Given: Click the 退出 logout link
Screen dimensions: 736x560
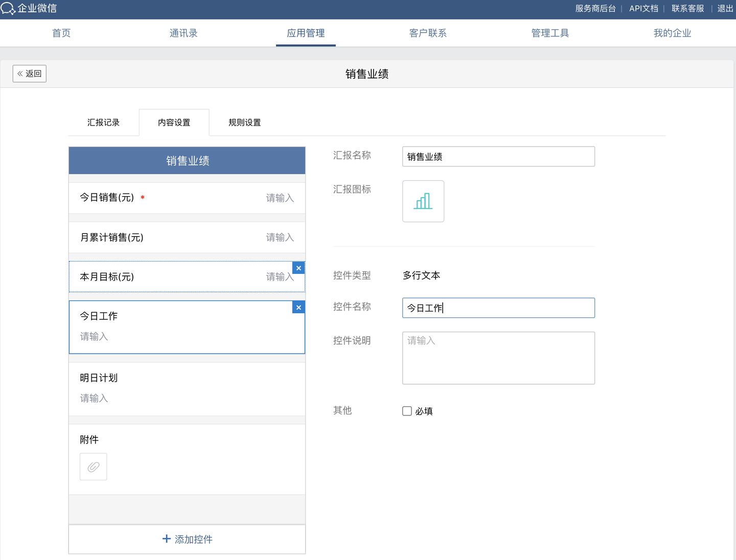Looking at the screenshot, I should 725,9.
